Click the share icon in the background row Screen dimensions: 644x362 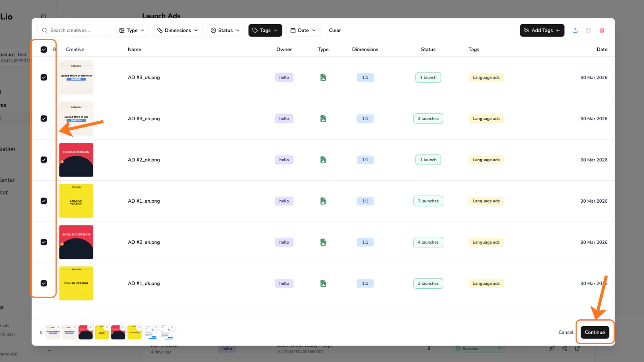click(x=565, y=348)
